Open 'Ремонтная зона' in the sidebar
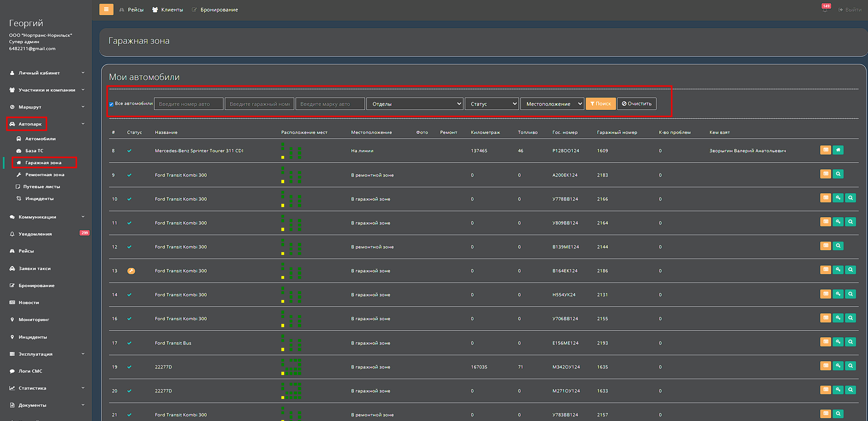Image resolution: width=868 pixels, height=421 pixels. pos(45,175)
